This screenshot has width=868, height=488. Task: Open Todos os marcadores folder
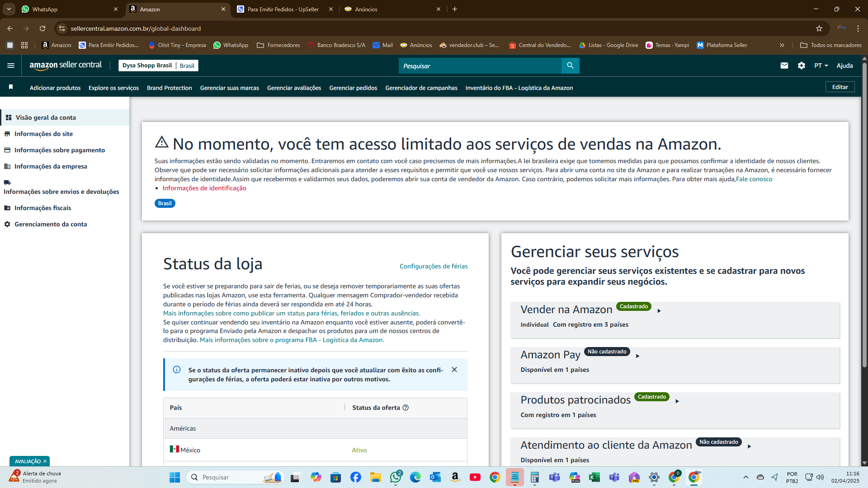click(x=831, y=45)
